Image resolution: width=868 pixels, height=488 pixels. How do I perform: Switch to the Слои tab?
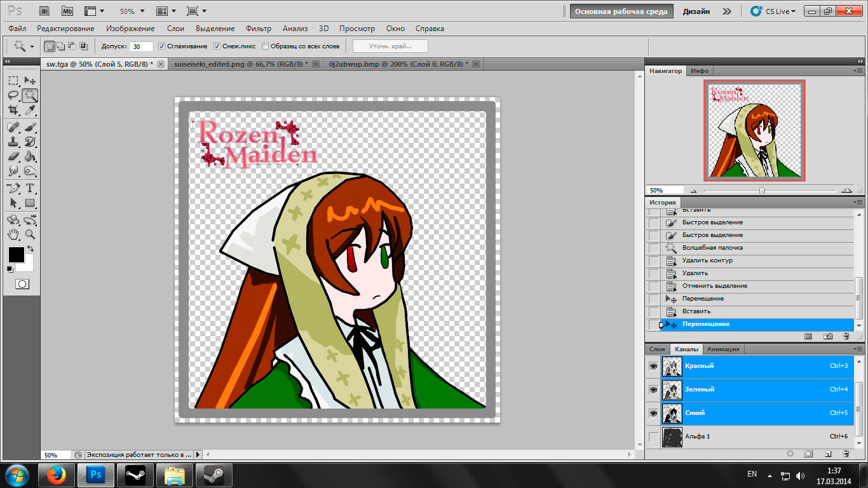(657, 349)
